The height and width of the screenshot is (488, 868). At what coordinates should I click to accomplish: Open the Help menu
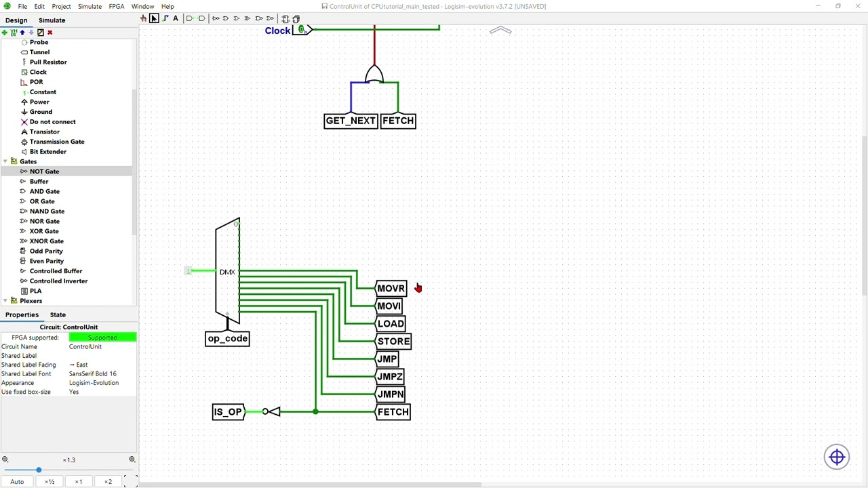(x=167, y=6)
